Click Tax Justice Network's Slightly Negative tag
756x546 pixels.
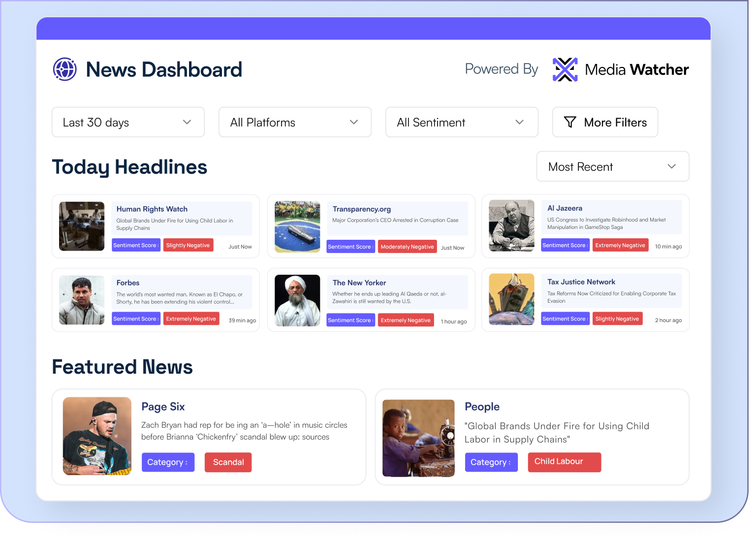coord(617,319)
